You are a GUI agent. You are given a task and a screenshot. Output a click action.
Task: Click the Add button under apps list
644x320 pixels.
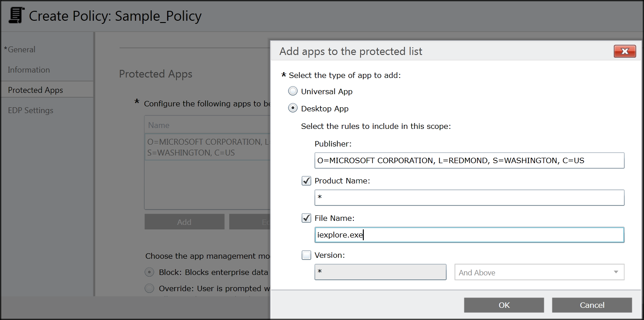click(184, 222)
